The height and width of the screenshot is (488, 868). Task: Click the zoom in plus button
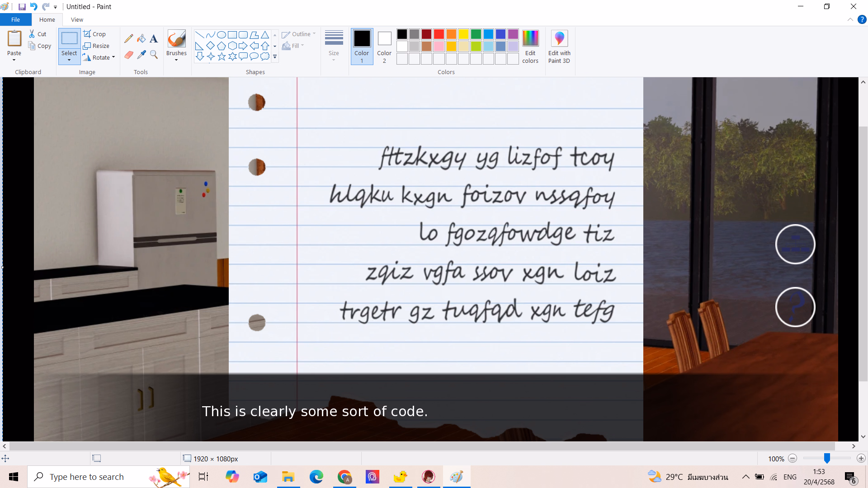861,459
